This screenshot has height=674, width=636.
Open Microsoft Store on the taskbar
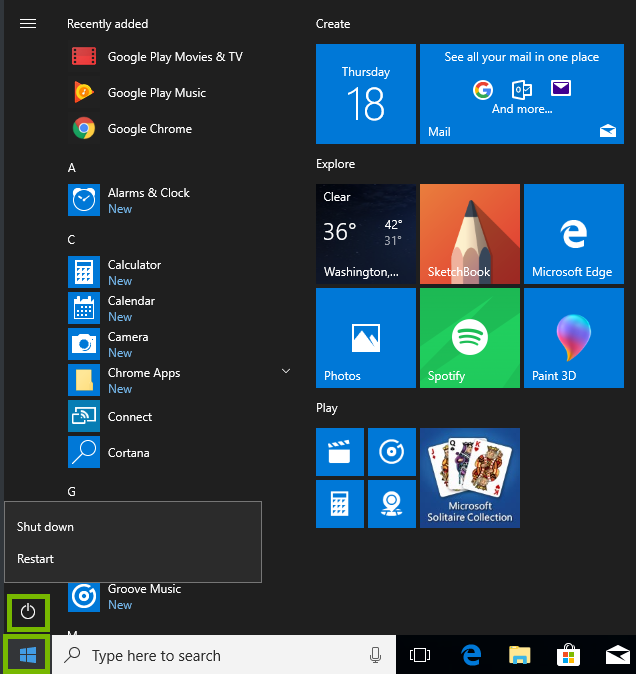pyautogui.click(x=568, y=655)
